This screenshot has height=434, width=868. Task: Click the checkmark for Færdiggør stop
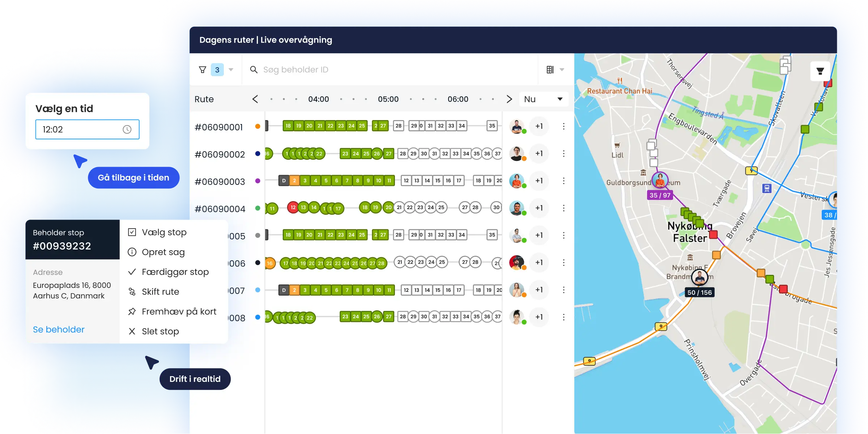132,272
